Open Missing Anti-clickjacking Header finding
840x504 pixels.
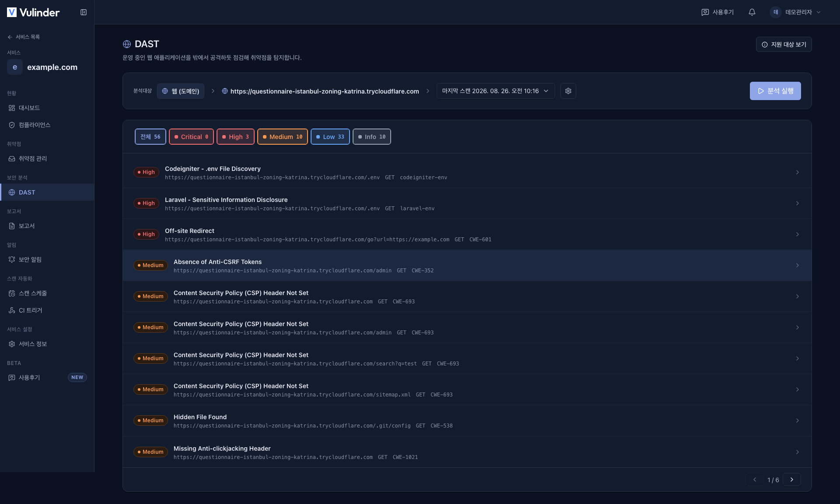[467, 452]
